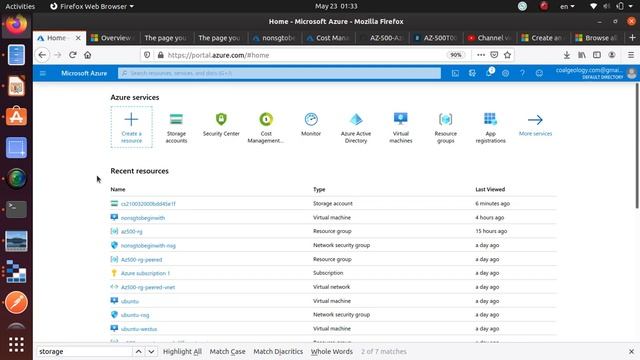Open Storage accounts service
This screenshot has width=640, height=360.
(x=176, y=128)
